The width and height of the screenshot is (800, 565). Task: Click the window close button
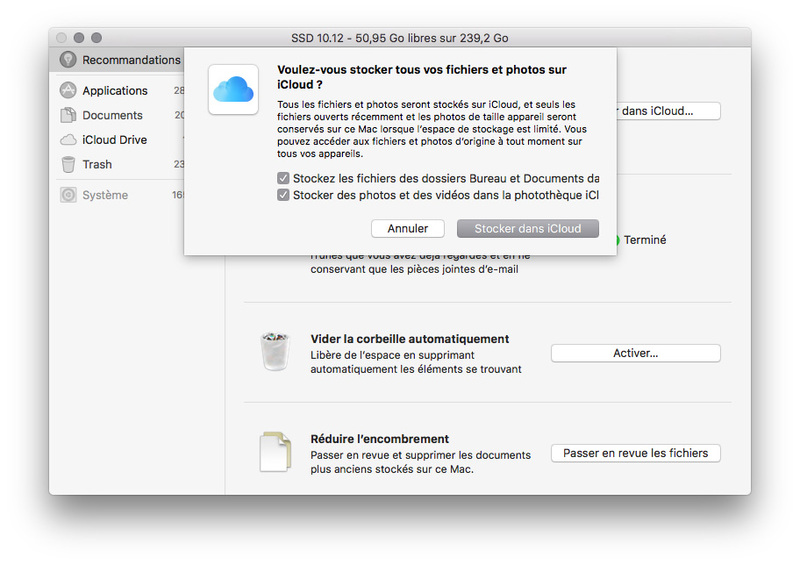(x=62, y=38)
